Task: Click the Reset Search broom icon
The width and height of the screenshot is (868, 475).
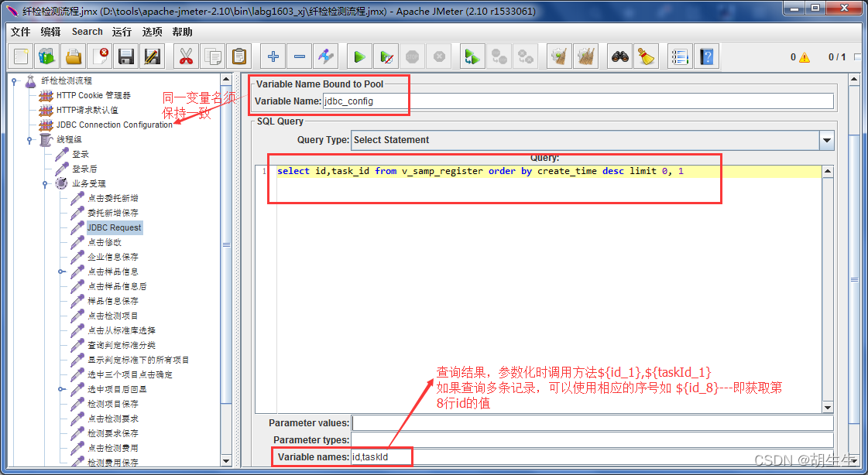Action: 646,56
